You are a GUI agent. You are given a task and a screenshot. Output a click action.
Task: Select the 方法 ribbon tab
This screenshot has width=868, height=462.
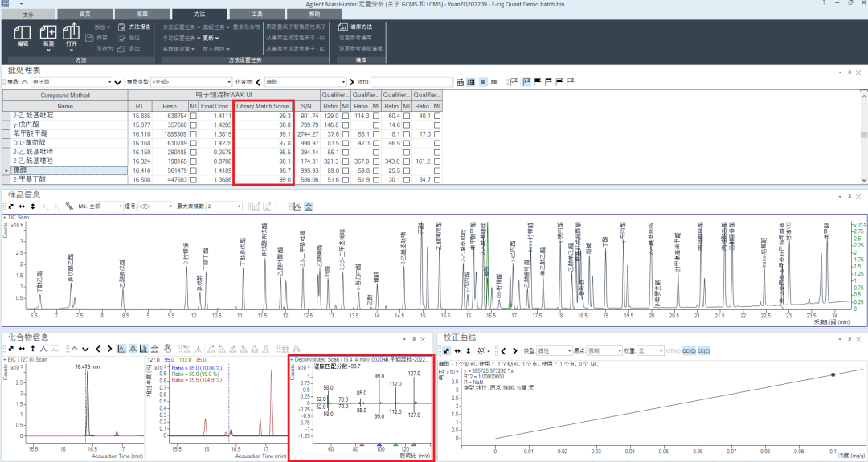coord(199,14)
